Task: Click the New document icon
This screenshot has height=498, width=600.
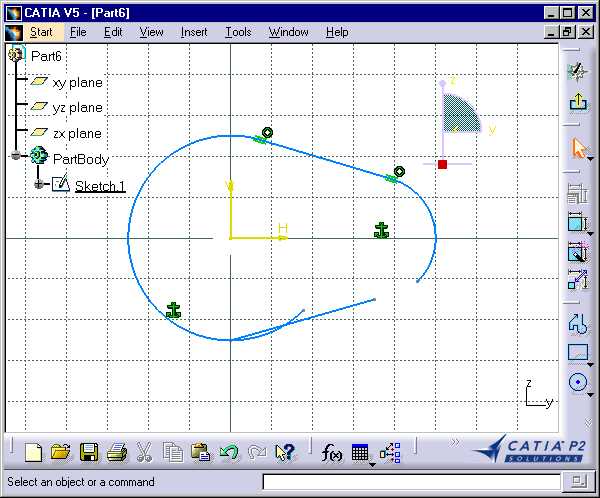Action: tap(34, 452)
